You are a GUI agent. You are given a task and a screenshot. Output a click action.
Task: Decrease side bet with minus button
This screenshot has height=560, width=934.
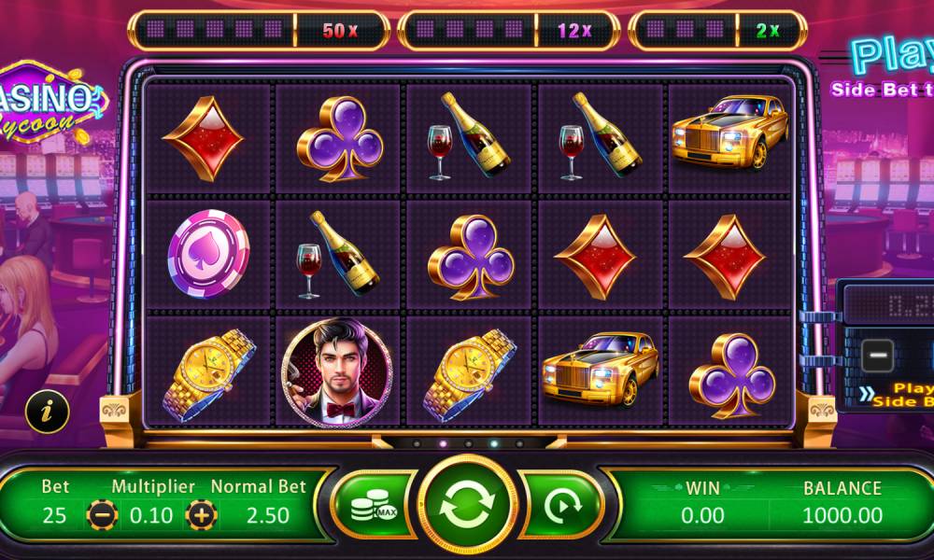pos(877,356)
